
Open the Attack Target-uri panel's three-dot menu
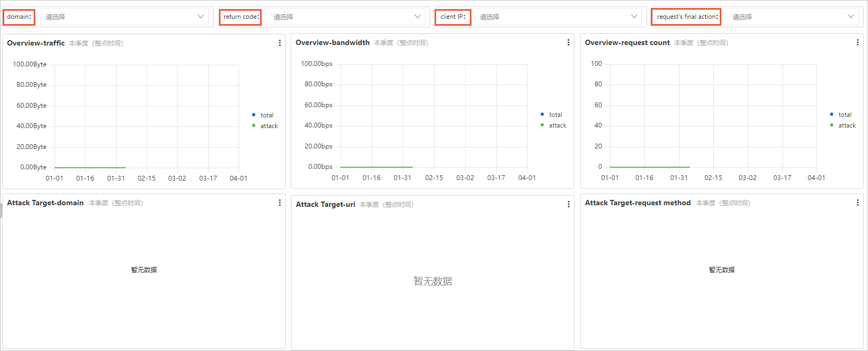point(568,204)
